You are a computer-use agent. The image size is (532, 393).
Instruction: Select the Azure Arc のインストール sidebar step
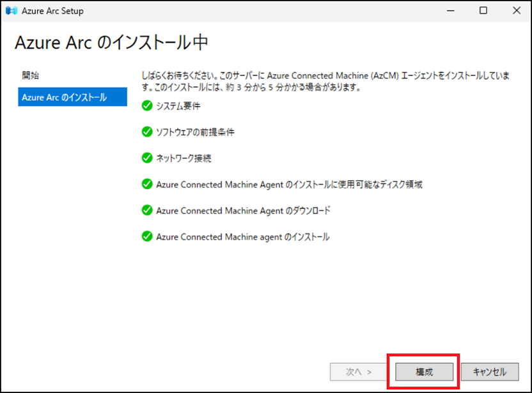[73, 97]
